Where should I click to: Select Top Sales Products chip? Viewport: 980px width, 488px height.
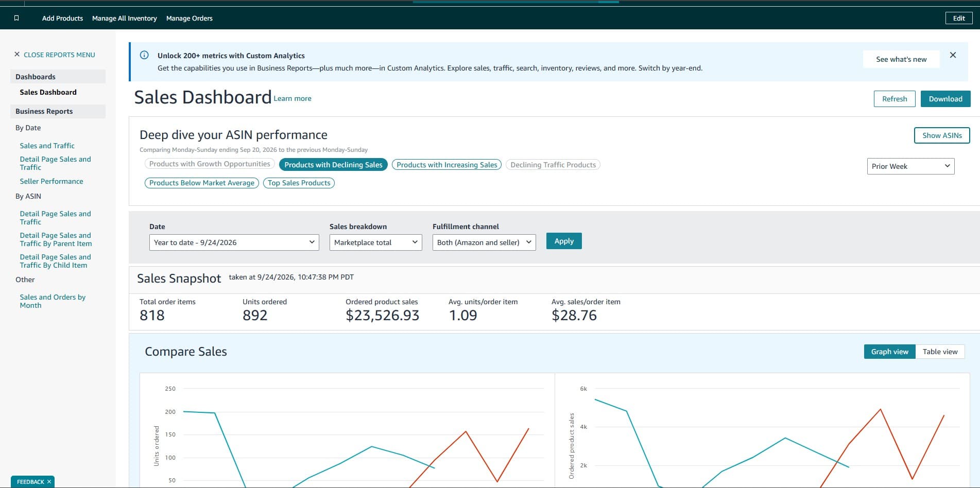[299, 183]
